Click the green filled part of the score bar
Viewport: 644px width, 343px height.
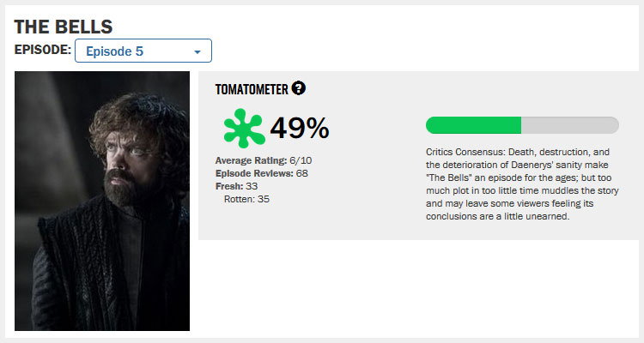coord(473,125)
